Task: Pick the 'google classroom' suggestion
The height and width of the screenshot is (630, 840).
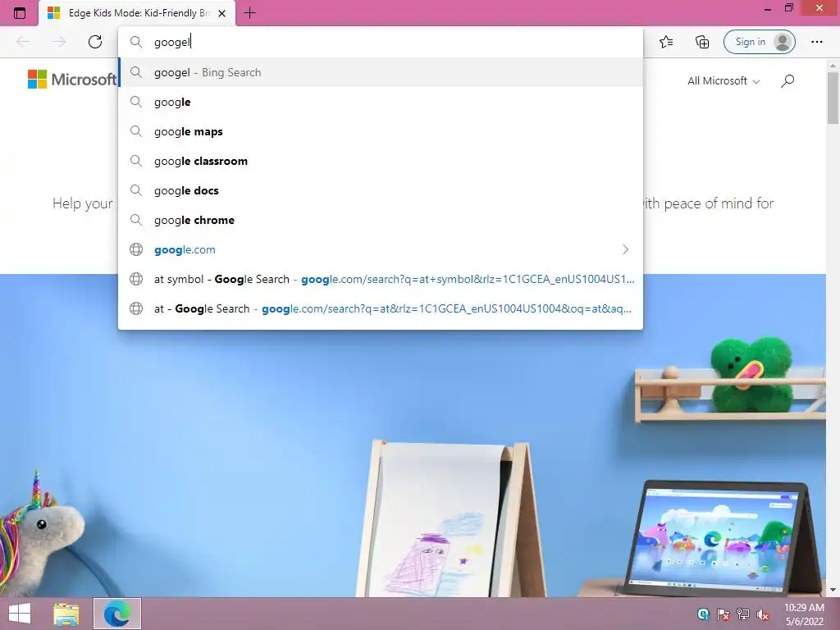Action: click(x=381, y=161)
